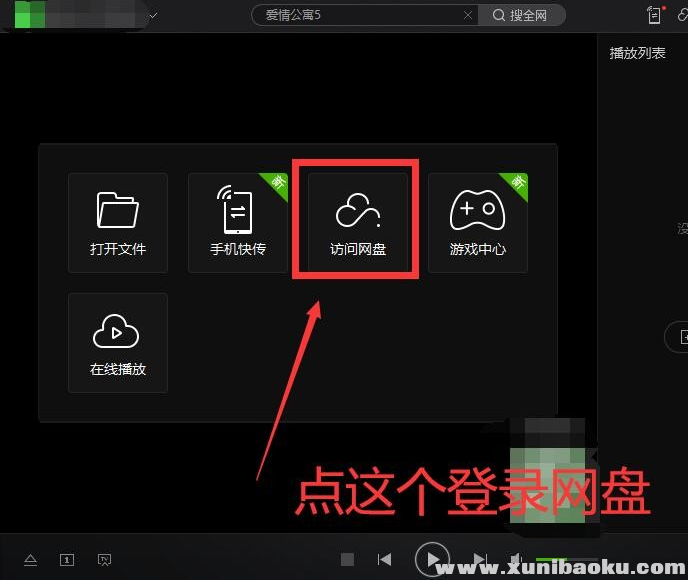
Task: Switch to the 播放列表 tab
Action: 637,53
